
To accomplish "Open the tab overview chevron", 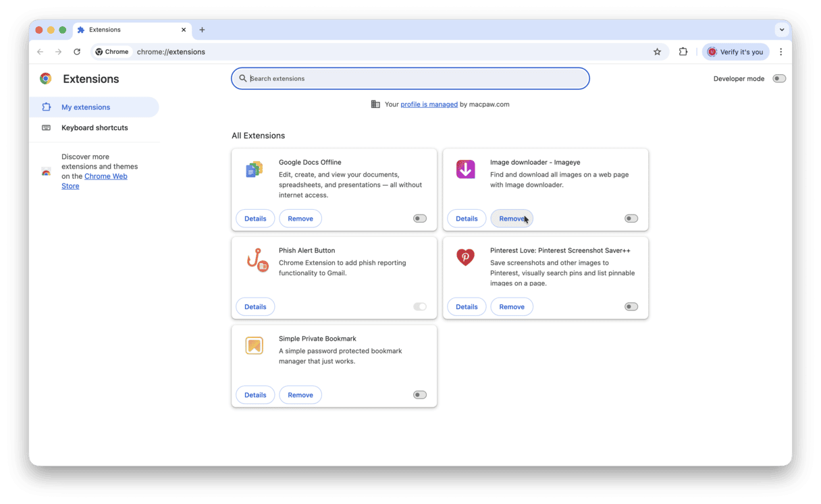I will (x=782, y=30).
